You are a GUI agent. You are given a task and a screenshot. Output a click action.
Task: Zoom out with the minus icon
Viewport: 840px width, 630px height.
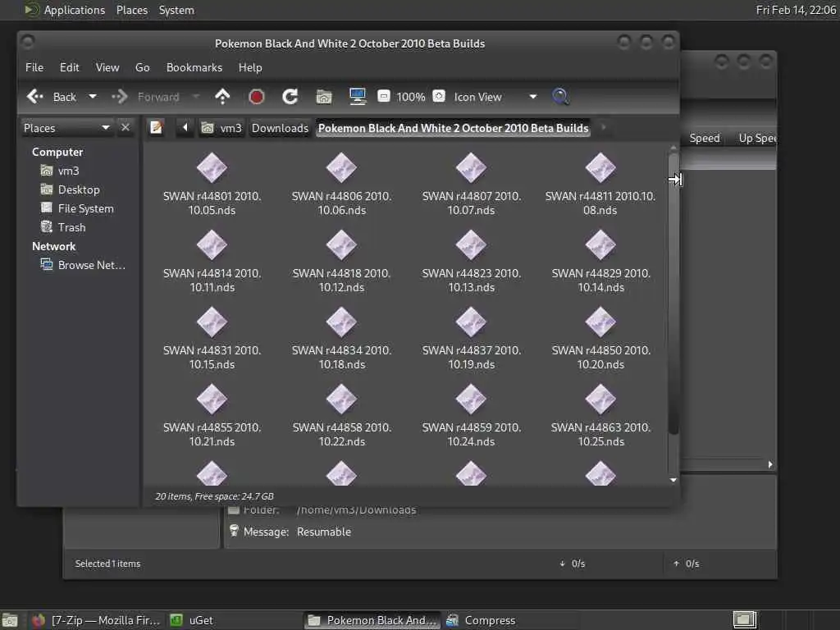coord(384,97)
